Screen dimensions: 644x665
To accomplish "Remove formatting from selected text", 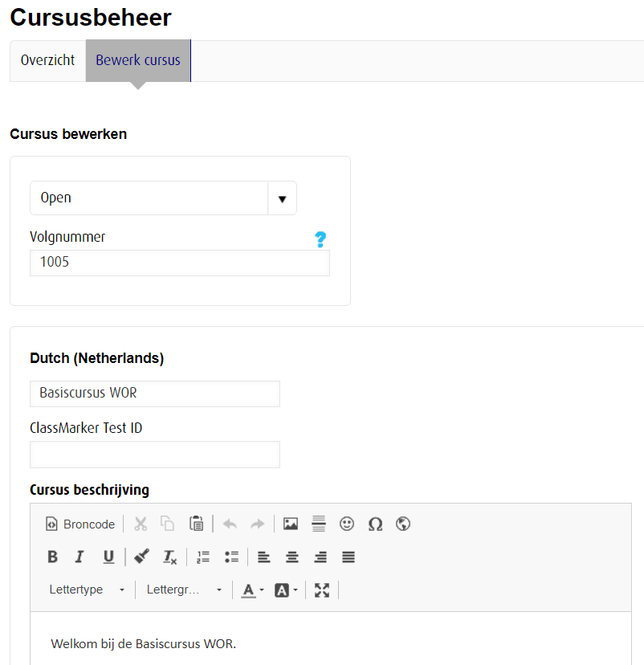I will [169, 557].
